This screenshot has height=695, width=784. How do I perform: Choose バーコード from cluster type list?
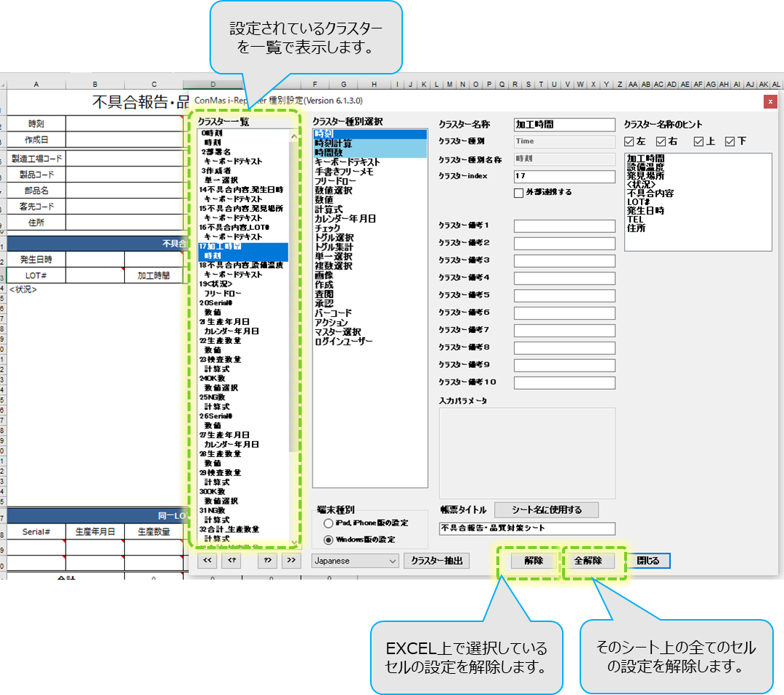pos(333,313)
